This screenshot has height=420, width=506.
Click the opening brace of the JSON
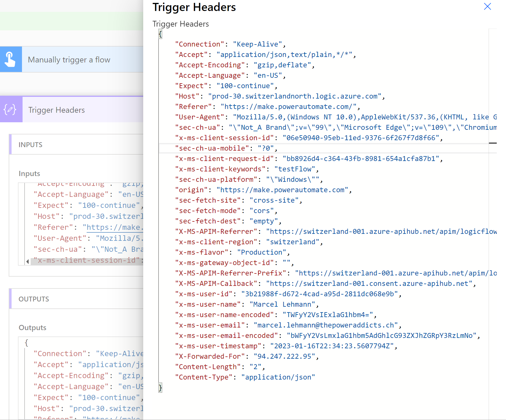160,34
